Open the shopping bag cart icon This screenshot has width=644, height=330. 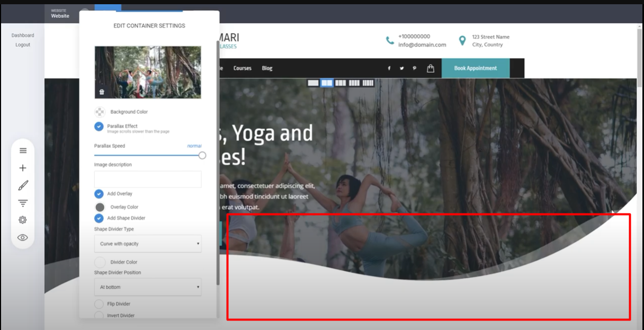click(431, 68)
